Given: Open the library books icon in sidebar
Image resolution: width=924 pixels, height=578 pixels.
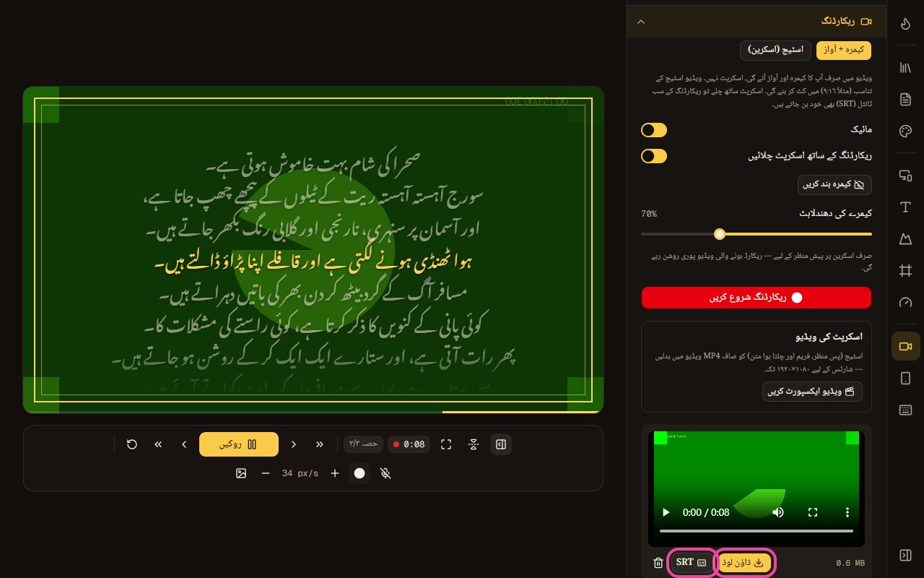Looking at the screenshot, I should 905,68.
